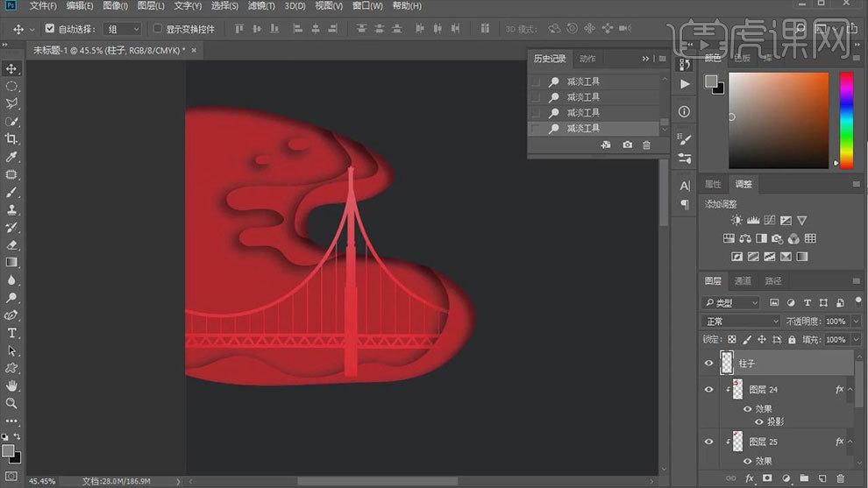
Task: Switch to the 通道 tab
Action: pos(743,281)
